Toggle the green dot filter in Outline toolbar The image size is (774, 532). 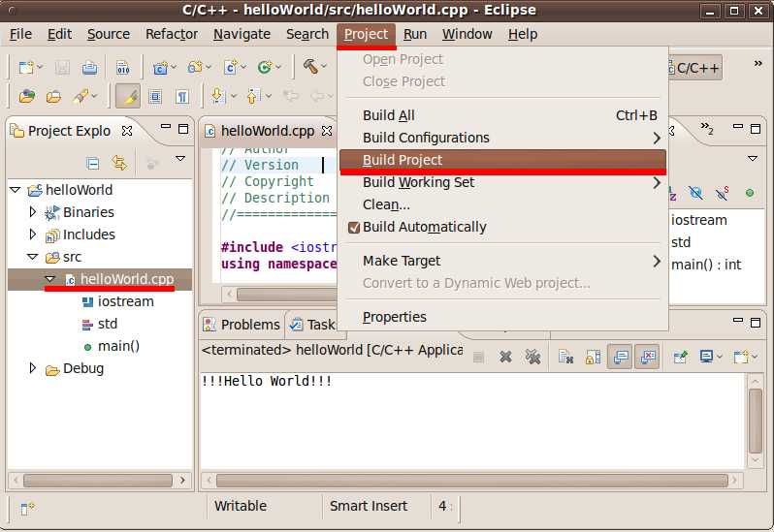(750, 193)
